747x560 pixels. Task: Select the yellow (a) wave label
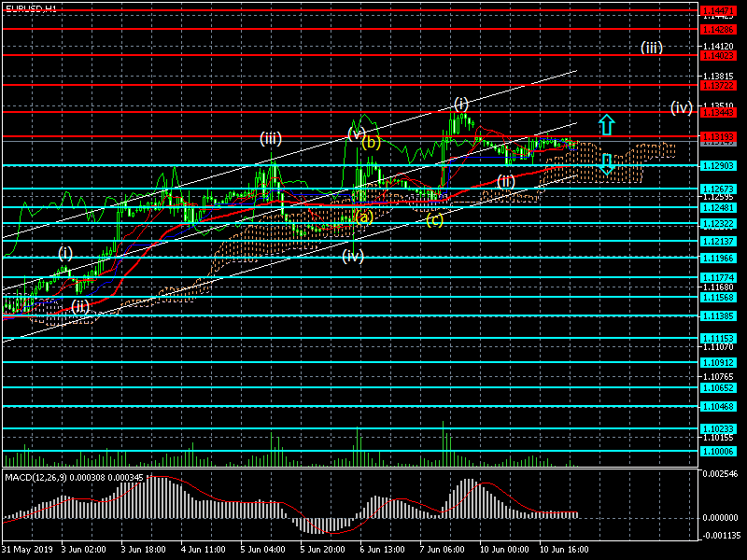(x=363, y=217)
